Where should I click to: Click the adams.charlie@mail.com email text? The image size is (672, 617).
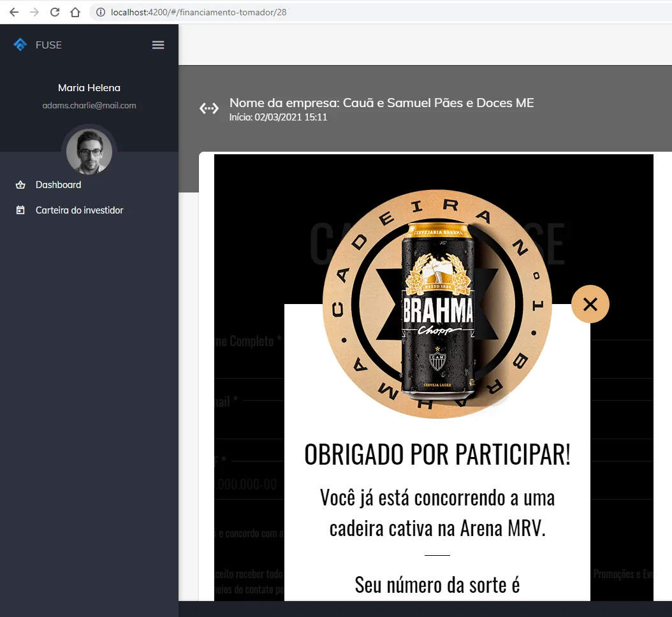point(89,106)
